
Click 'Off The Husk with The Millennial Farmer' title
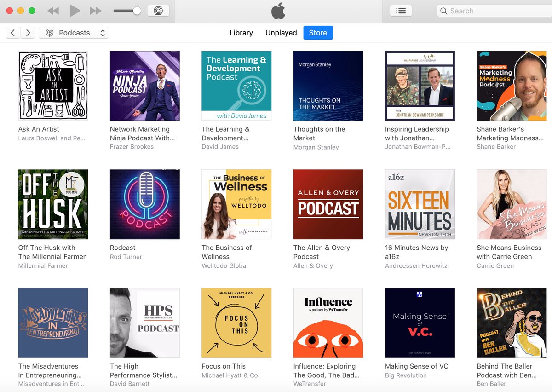(52, 252)
